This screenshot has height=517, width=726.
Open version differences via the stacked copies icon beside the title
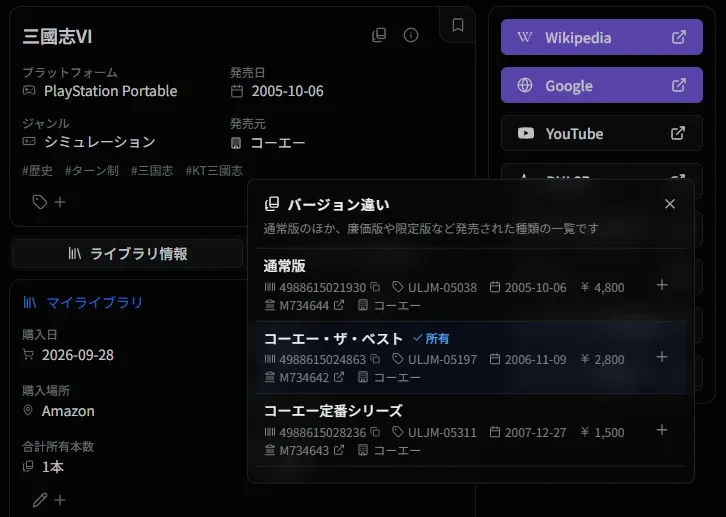coord(379,35)
